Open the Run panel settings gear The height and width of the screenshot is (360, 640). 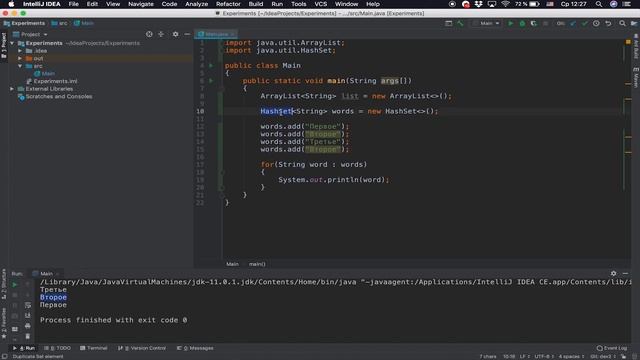613,273
